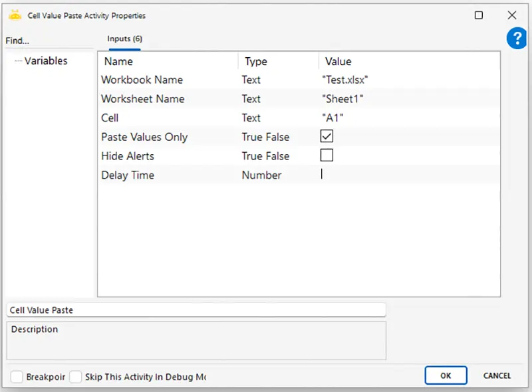
Task: Focus the Find search field
Action: [x=49, y=41]
